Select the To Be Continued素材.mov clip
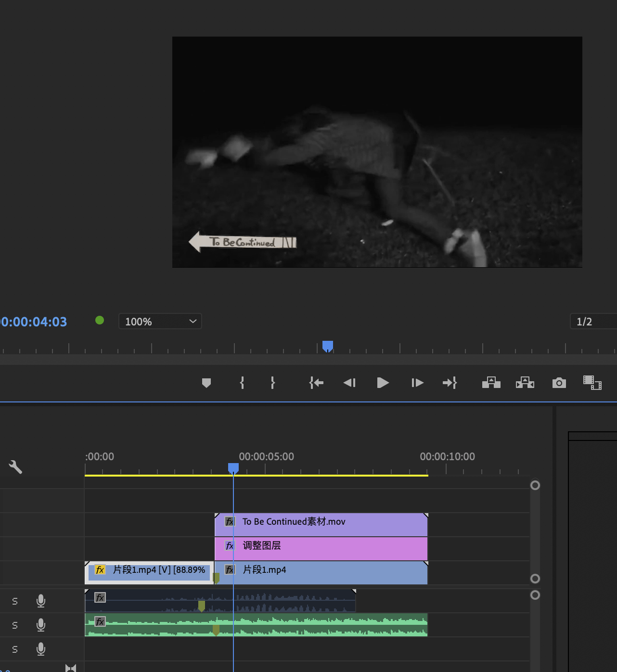This screenshot has width=617, height=672. [x=321, y=525]
